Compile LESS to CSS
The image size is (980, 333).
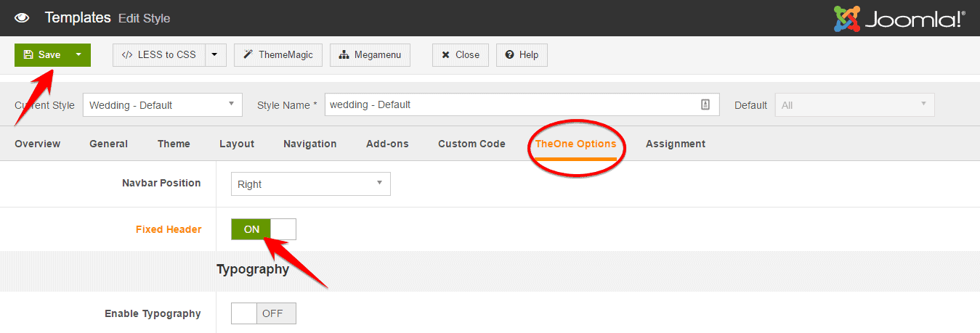[159, 55]
